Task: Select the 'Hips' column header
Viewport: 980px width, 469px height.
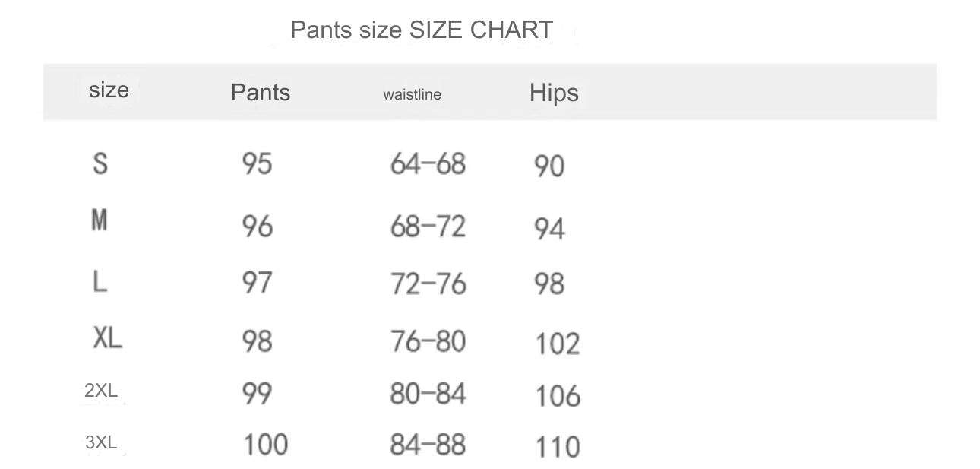Action: pos(554,93)
